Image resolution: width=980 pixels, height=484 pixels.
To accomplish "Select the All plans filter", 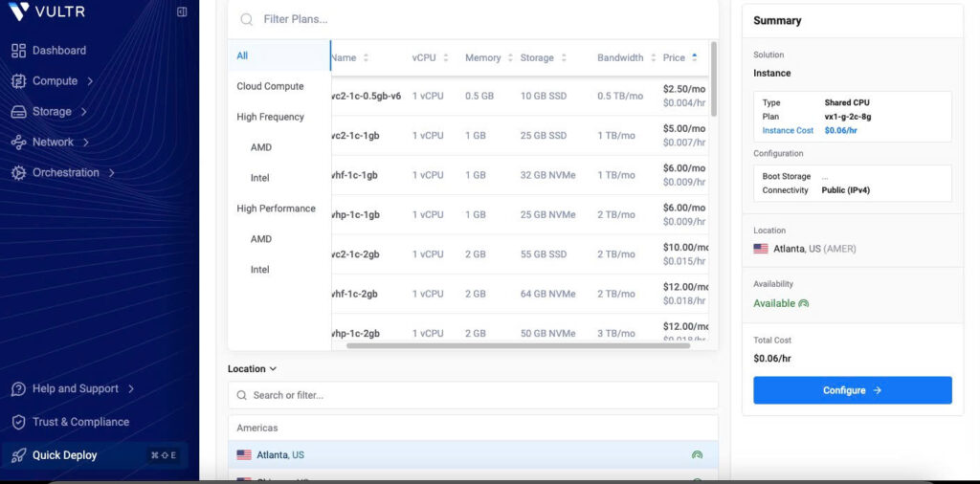I will point(279,55).
